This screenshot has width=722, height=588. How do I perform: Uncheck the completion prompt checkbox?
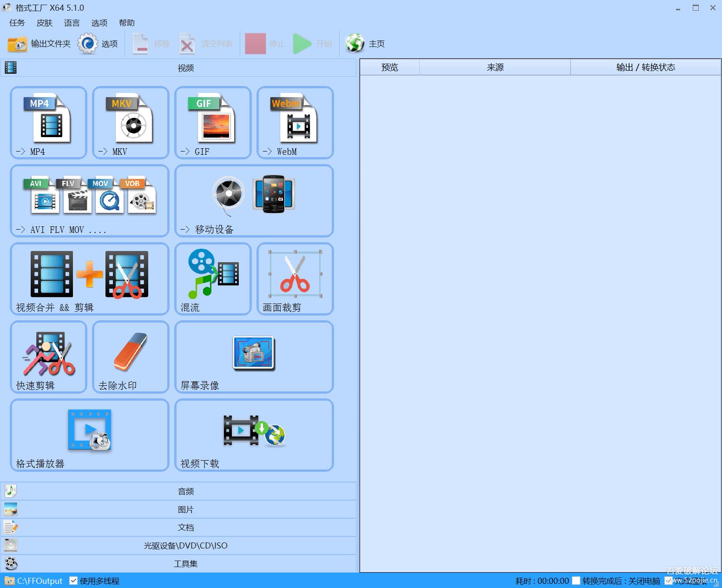669,581
